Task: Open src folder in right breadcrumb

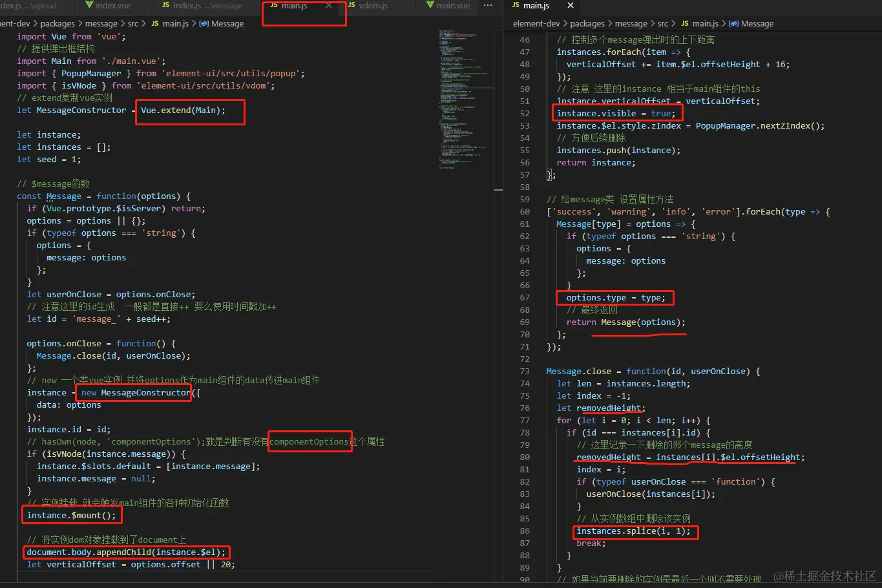Action: click(663, 23)
